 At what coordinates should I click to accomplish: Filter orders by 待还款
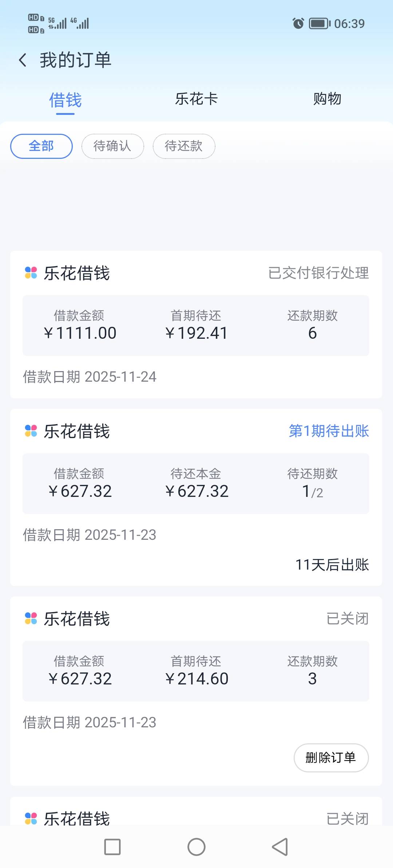[x=184, y=146]
